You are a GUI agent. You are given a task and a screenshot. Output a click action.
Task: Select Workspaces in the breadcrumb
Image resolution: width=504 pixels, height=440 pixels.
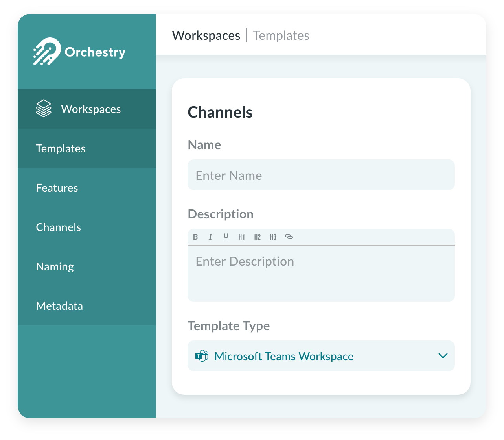206,35
